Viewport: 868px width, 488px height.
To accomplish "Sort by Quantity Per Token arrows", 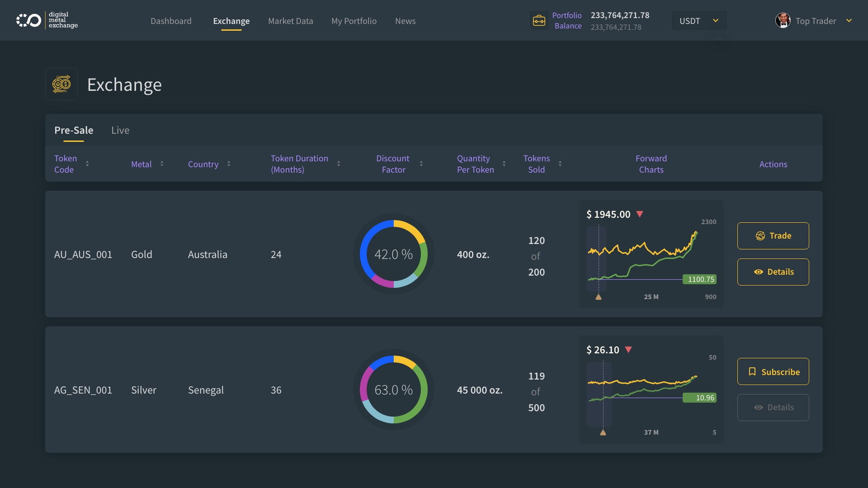I will tap(504, 164).
